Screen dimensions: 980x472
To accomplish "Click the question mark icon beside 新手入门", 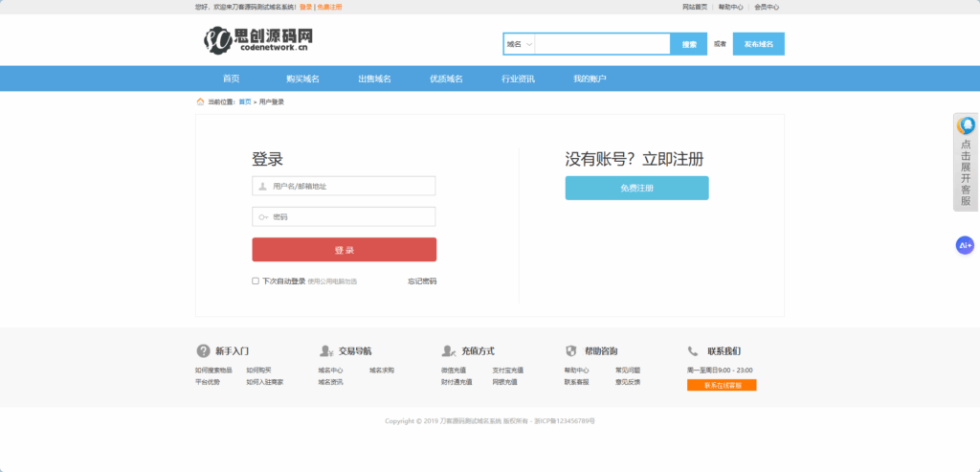I will click(x=203, y=351).
